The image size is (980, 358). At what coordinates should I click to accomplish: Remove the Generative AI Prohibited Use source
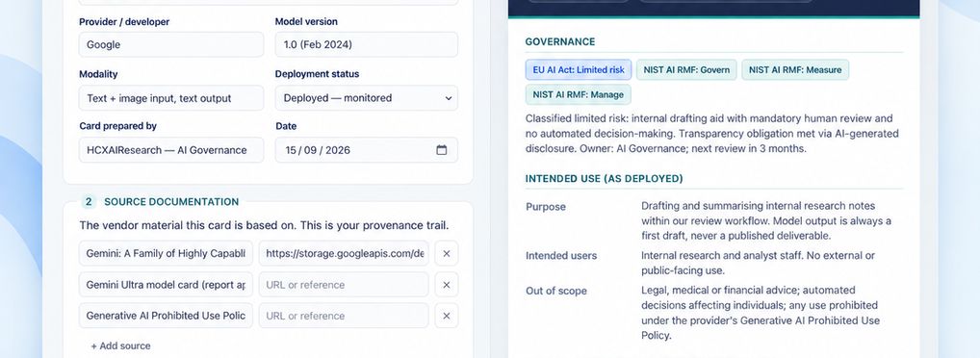[x=447, y=316]
